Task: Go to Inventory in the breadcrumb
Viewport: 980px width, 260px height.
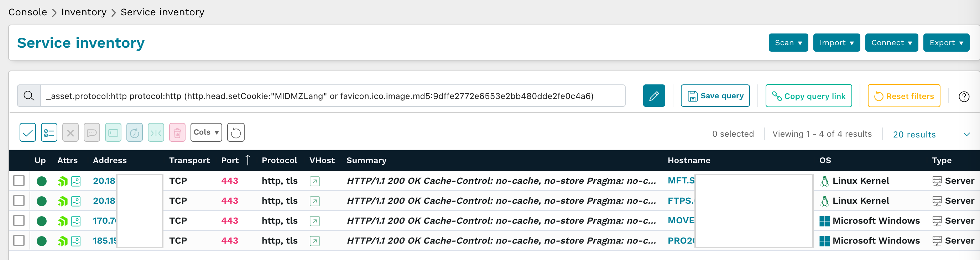Action: 84,12
